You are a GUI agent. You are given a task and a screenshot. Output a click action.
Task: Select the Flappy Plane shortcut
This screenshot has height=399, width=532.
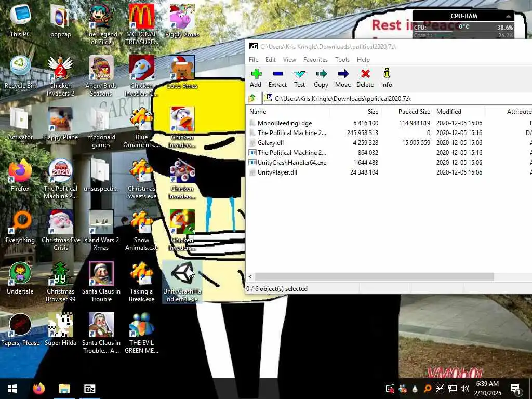[60, 124]
